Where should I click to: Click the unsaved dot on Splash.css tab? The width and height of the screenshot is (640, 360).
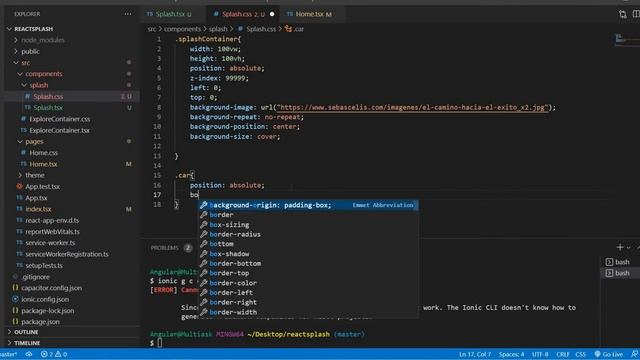tap(272, 14)
